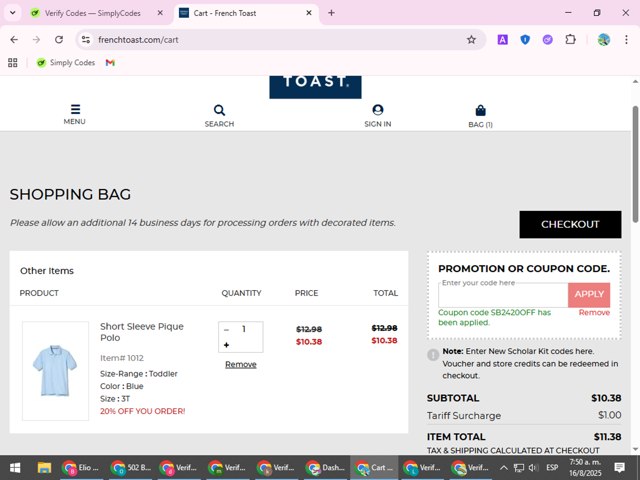Open the Windows Start button

pyautogui.click(x=15, y=468)
